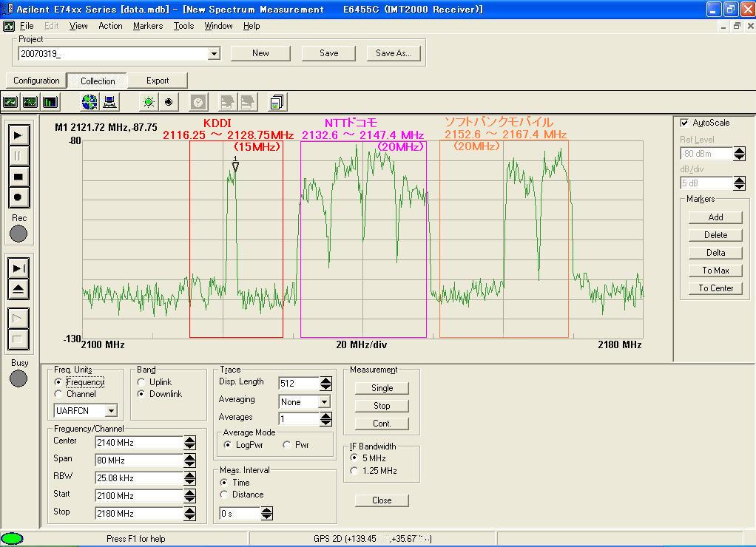Open the Tools menu
Screen dimensions: 756x547
pos(183,26)
